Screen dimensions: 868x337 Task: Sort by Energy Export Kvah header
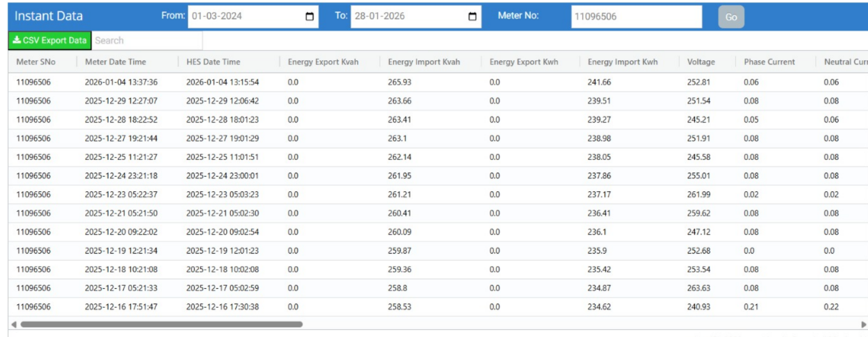[322, 62]
